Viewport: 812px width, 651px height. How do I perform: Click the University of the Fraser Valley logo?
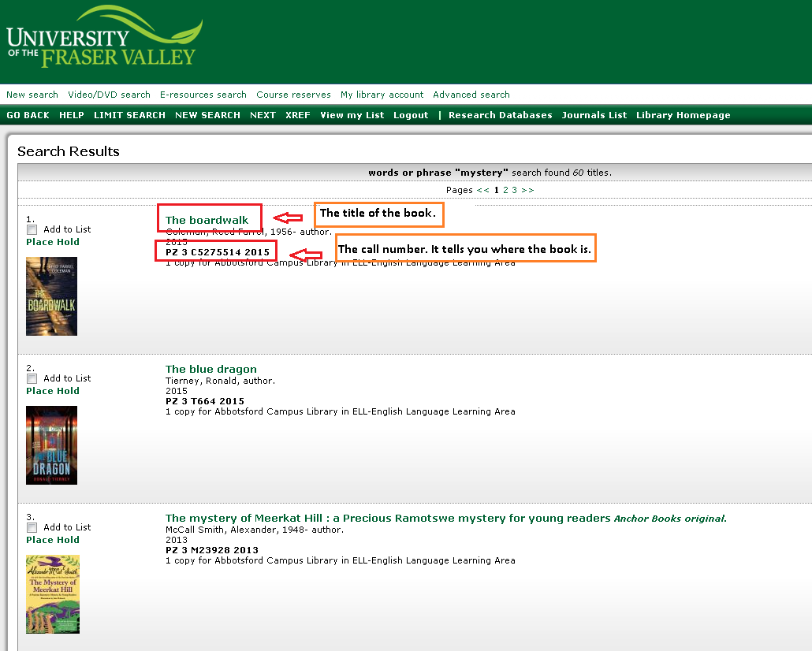102,38
